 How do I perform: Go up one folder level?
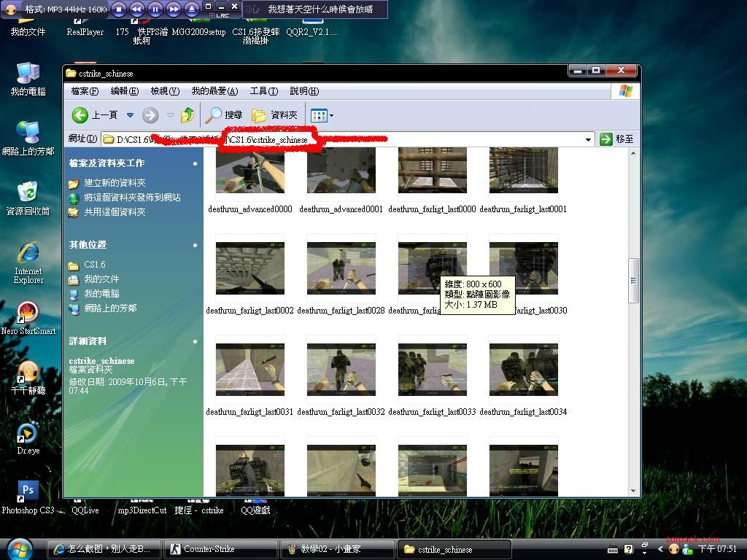[x=187, y=115]
